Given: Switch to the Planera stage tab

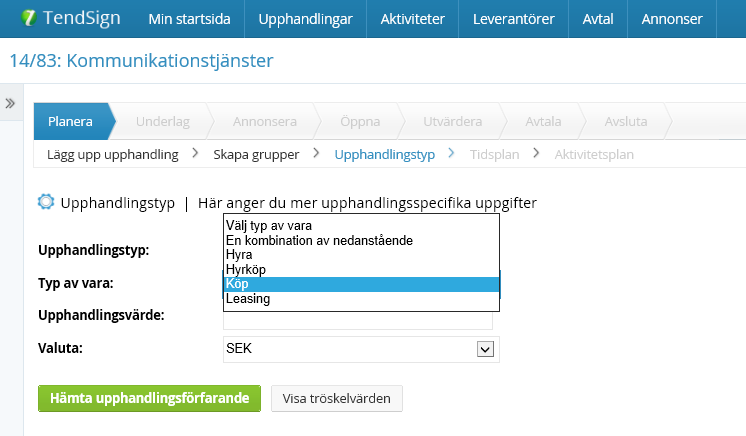Looking at the screenshot, I should 70,121.
